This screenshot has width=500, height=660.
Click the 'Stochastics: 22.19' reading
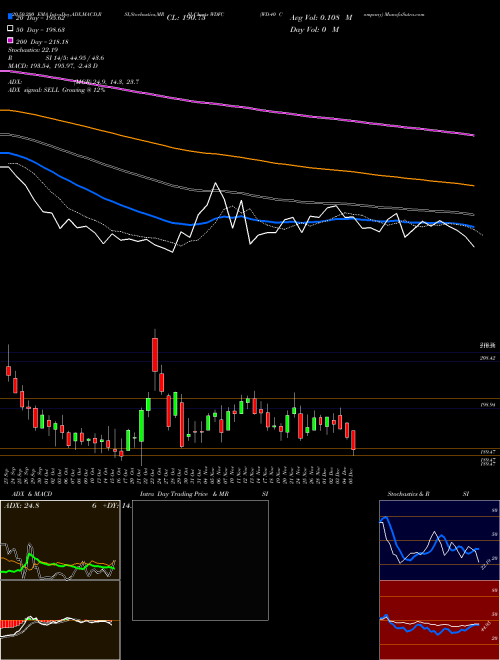click(x=33, y=50)
